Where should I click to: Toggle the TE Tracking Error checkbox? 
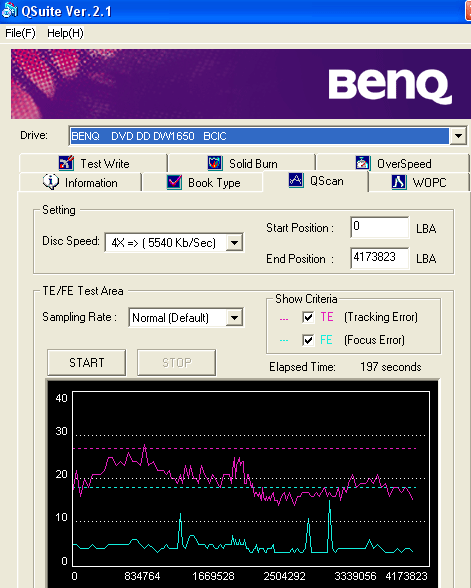tap(308, 317)
